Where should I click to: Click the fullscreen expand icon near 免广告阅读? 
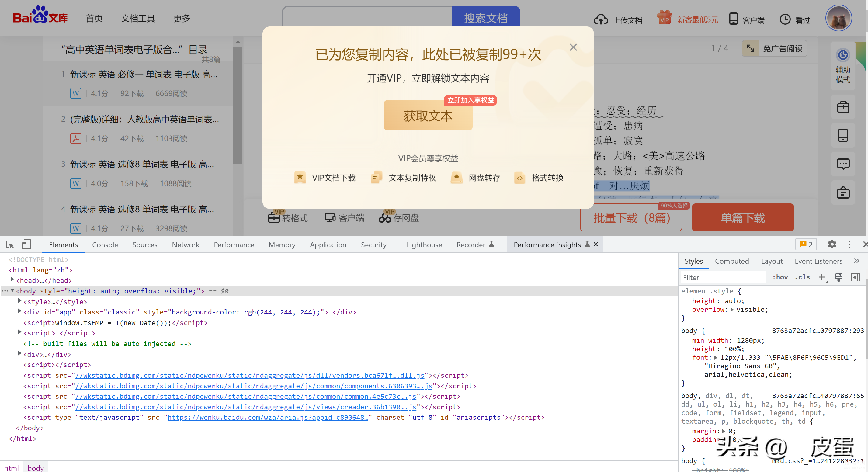(x=750, y=49)
